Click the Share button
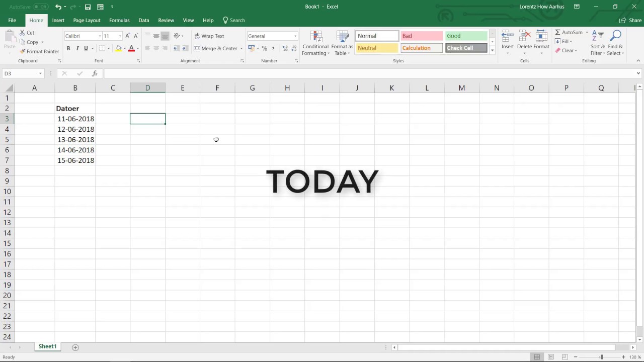Image resolution: width=644 pixels, height=362 pixels. tap(631, 21)
